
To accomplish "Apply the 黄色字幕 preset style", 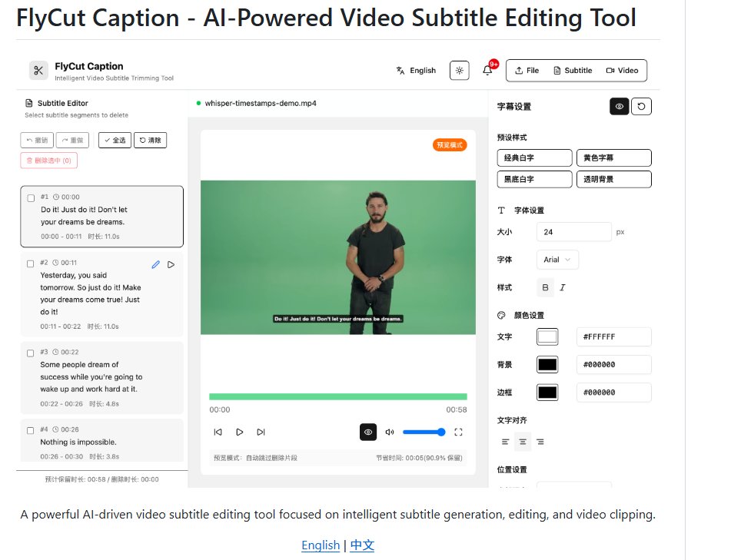I will tap(614, 158).
